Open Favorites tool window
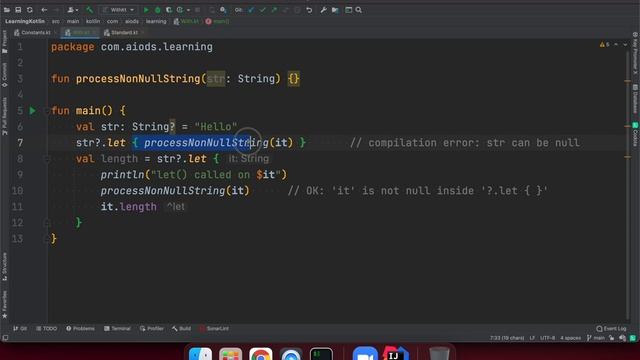 click(4, 304)
